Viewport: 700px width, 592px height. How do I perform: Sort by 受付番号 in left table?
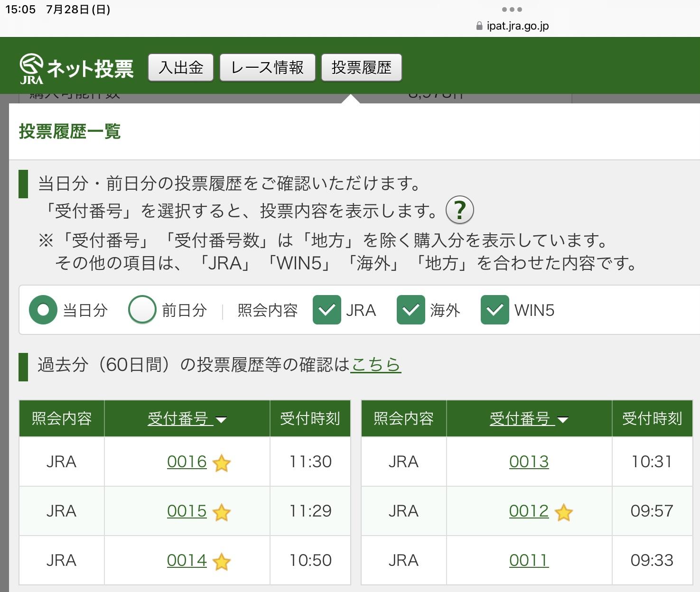coord(187,419)
